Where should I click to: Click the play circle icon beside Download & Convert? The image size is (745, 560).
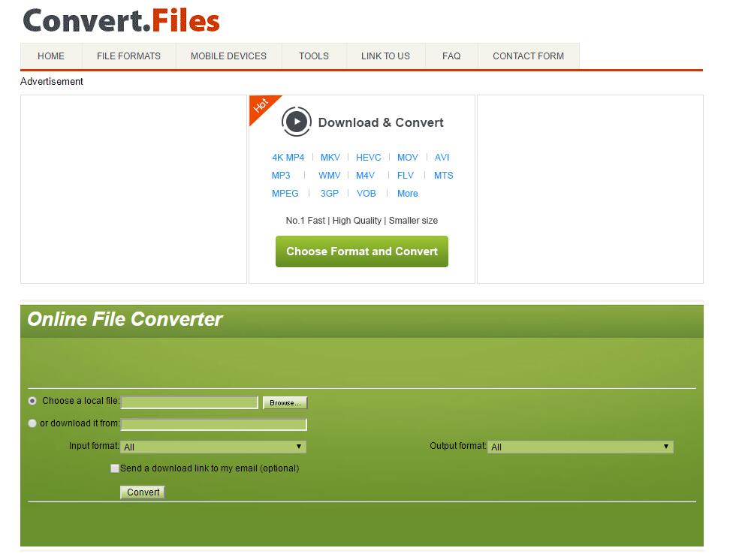(x=297, y=122)
